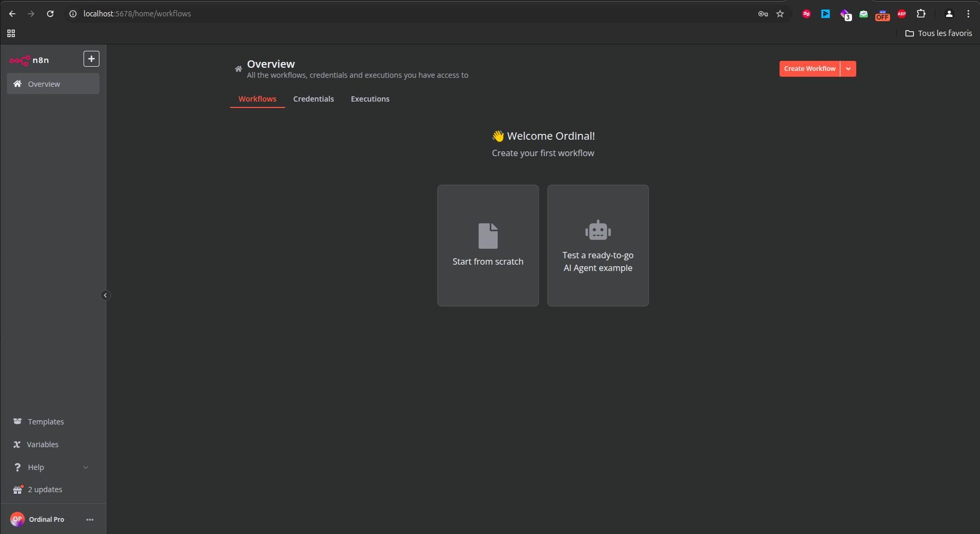Screen dimensions: 980x534
Task: Expand the Help menu chevron
Action: point(86,468)
